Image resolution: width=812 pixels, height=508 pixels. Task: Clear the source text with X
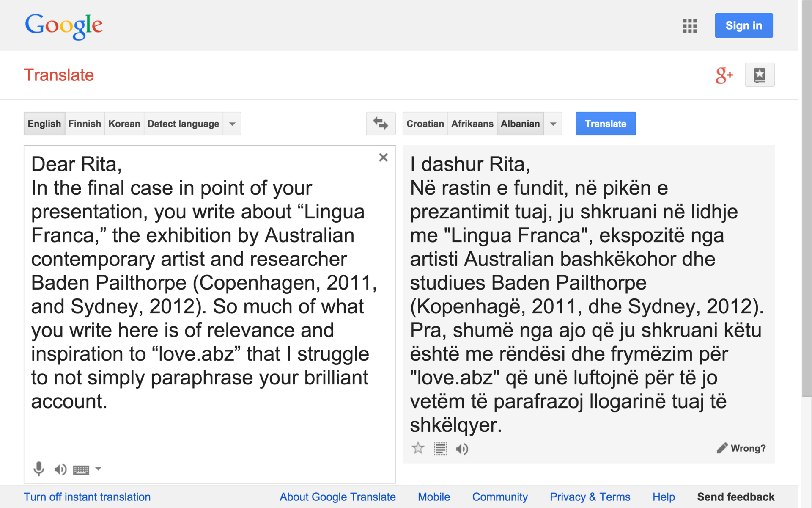coord(383,157)
